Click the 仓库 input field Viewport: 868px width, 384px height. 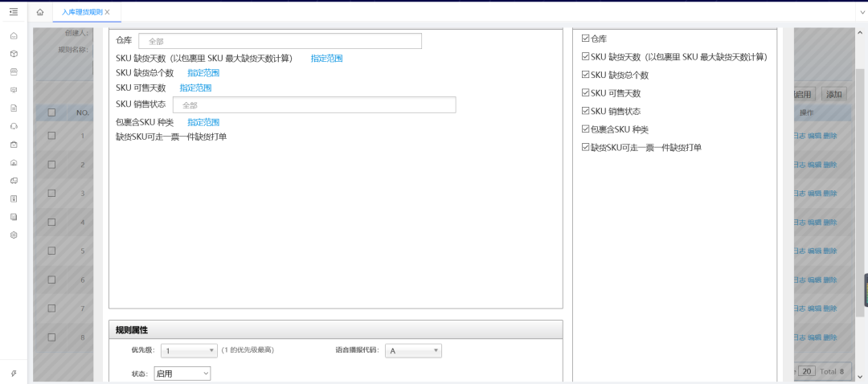pyautogui.click(x=280, y=41)
